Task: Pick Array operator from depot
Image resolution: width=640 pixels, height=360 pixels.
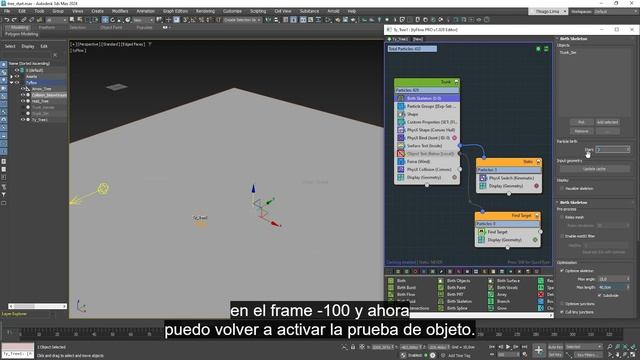Action: (x=498, y=294)
